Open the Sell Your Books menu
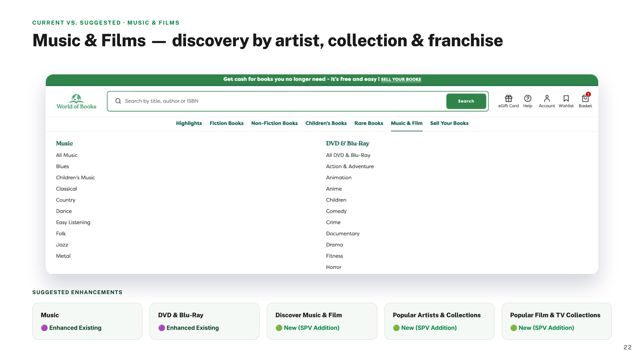Screen dimensions: 644x362 [x=449, y=123]
